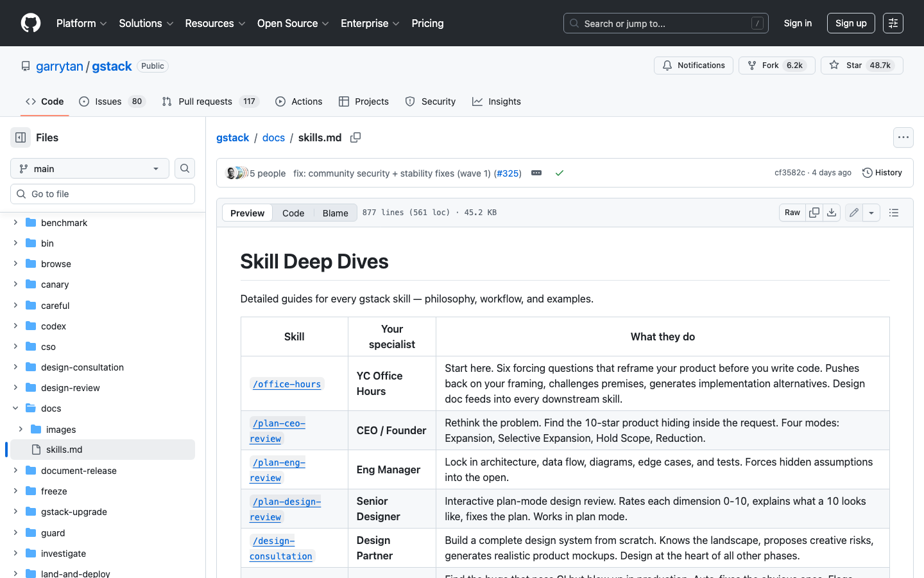Focus the Go to file input
Viewport: 924px width, 578px height.
[x=103, y=194]
